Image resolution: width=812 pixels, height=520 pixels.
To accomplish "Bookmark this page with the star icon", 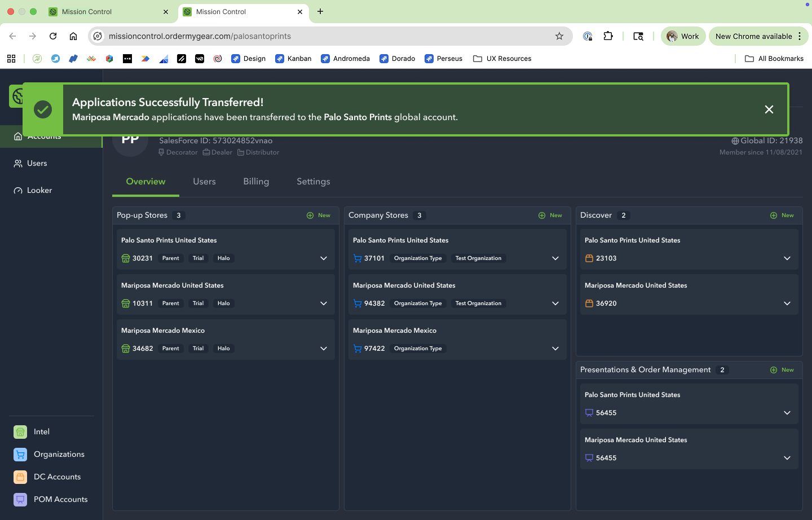I will (559, 36).
